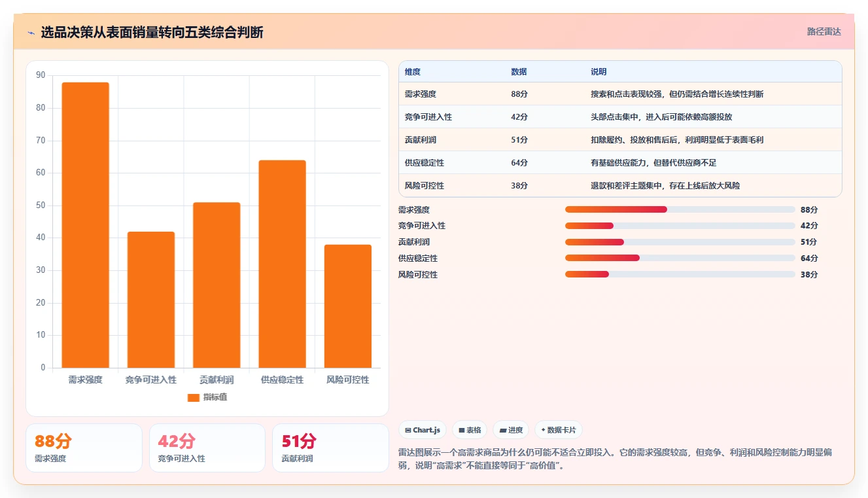Click the table description '有基础供应能力，但替代供应商不足'
The image size is (868, 498).
(x=653, y=163)
